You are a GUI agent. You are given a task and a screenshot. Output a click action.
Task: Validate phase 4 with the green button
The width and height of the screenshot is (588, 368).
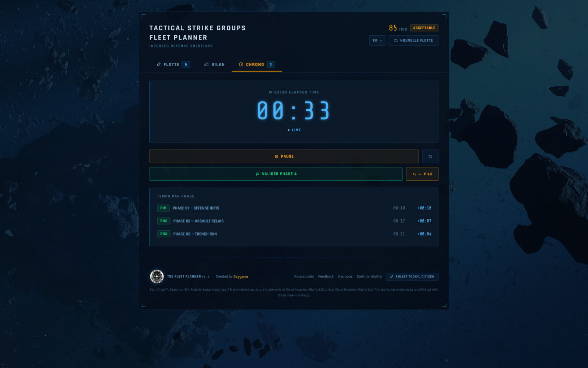(276, 174)
